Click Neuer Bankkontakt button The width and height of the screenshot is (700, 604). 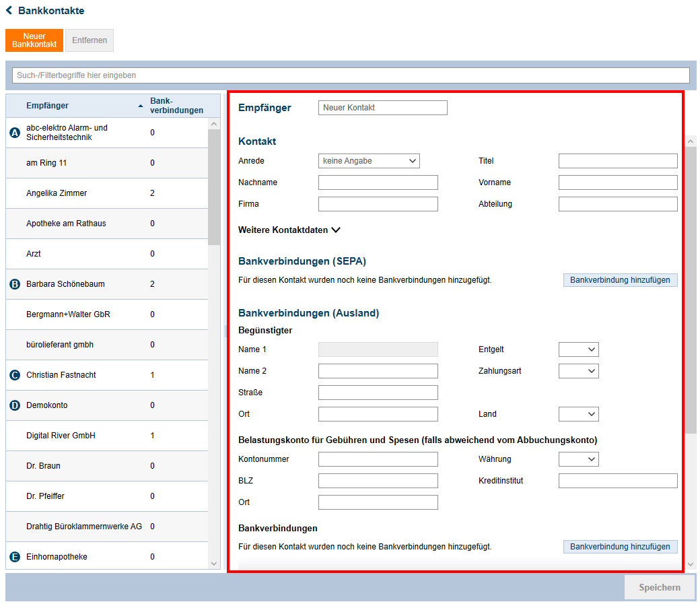pyautogui.click(x=34, y=40)
